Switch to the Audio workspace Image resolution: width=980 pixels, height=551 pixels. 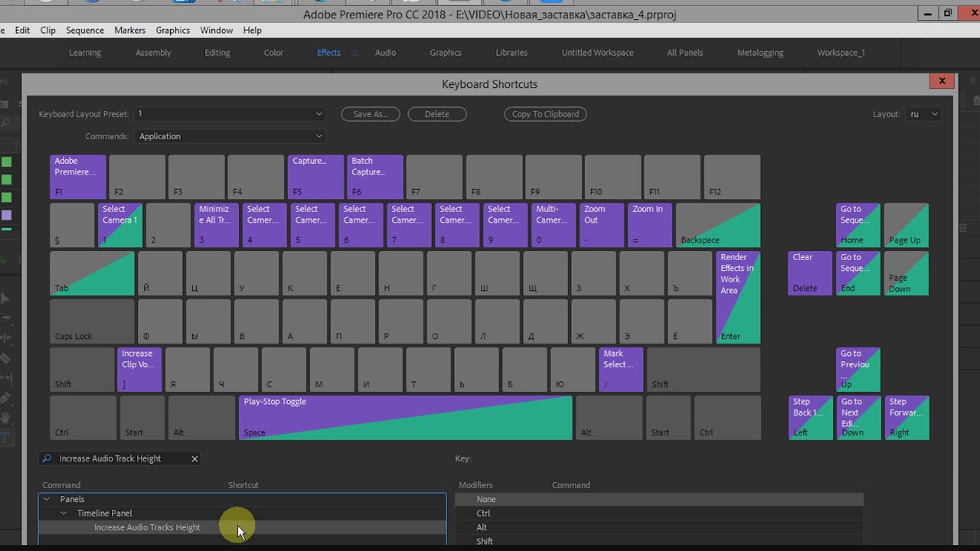(385, 53)
